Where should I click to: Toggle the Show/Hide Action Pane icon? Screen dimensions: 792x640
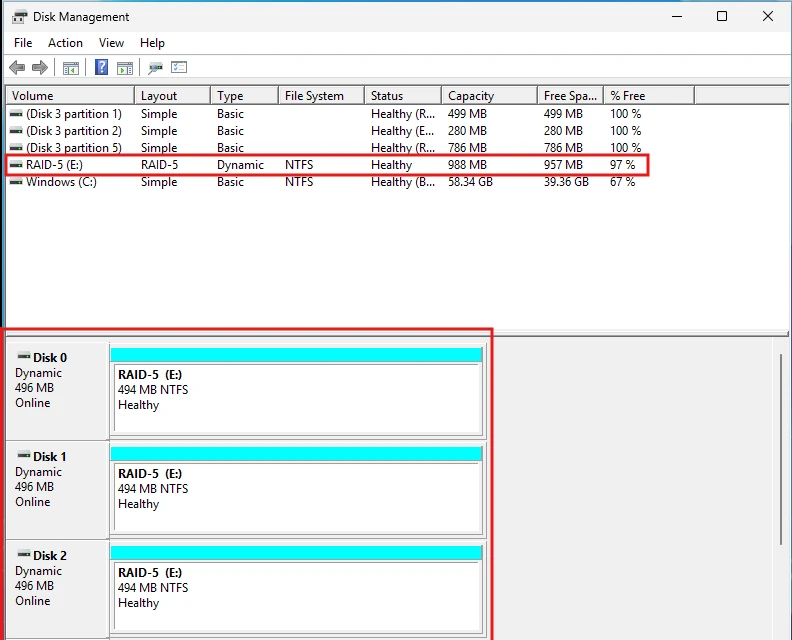(x=125, y=68)
